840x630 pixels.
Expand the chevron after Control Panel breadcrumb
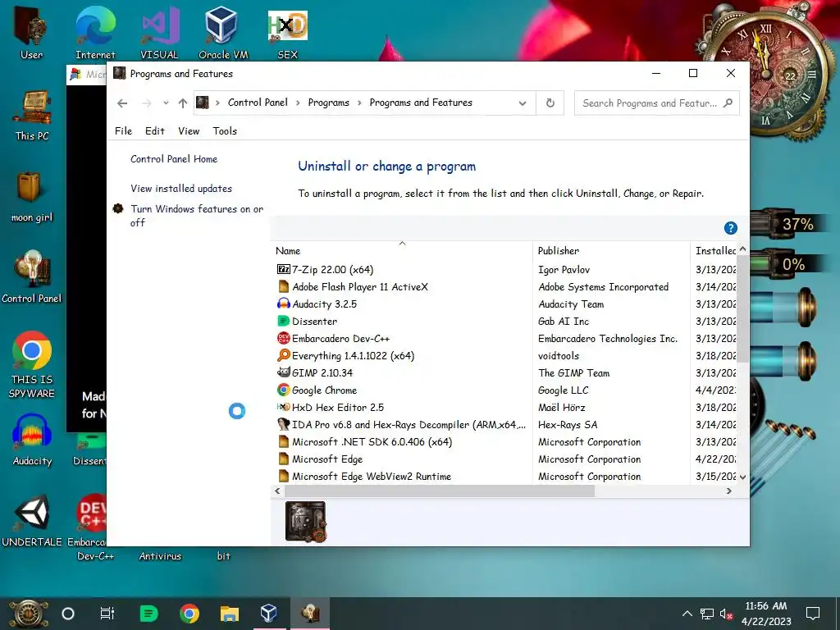click(x=298, y=103)
